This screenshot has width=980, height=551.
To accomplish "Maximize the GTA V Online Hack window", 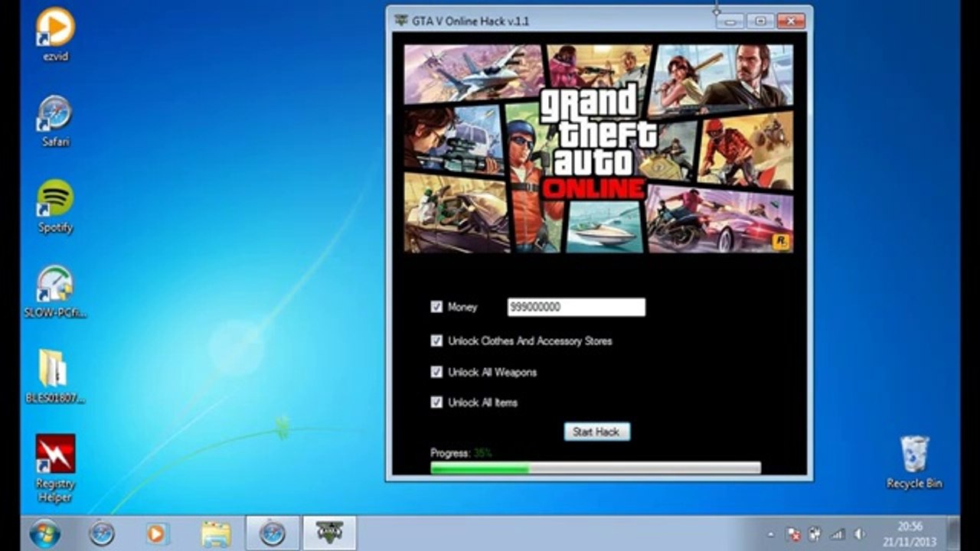I will pos(760,21).
